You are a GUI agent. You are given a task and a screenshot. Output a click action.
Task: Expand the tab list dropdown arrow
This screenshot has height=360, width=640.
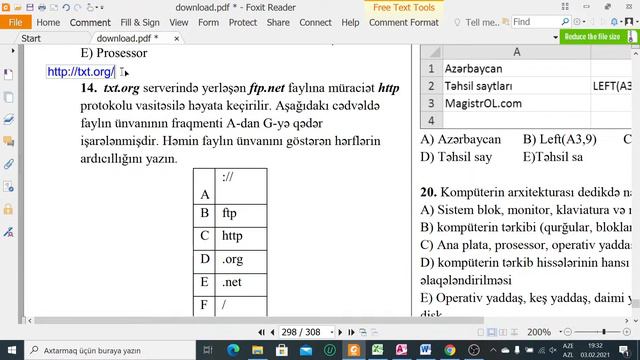pyautogui.click(x=556, y=38)
